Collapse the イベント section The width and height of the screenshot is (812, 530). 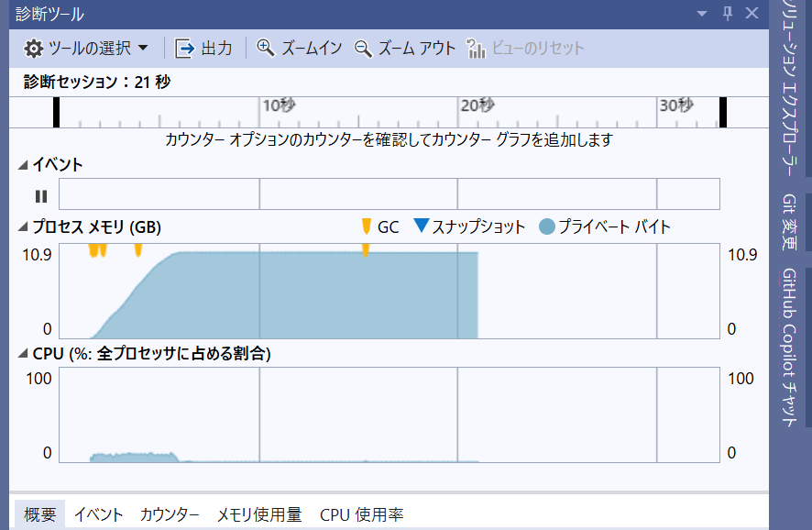23,165
